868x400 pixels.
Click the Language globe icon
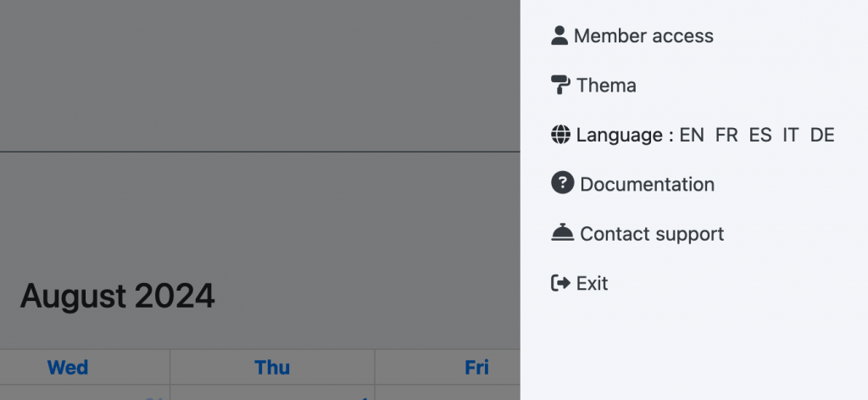(561, 135)
